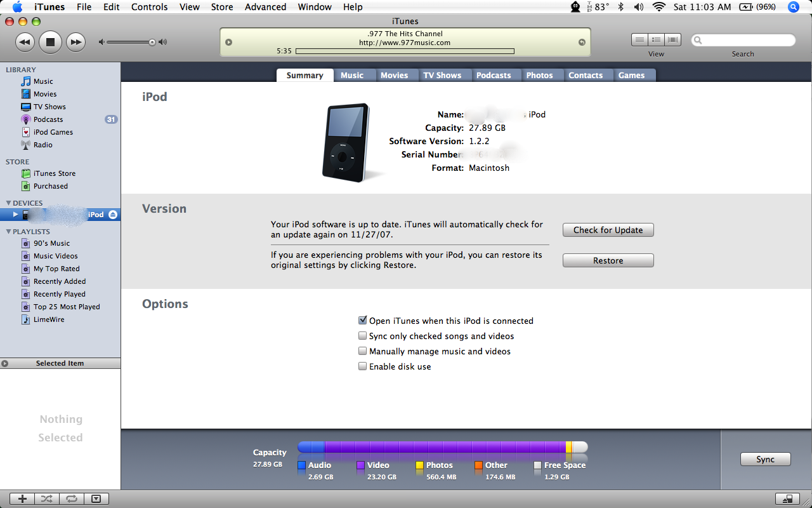
Task: Toggle the Selected Item artwork panel arrow
Action: [x=5, y=364]
